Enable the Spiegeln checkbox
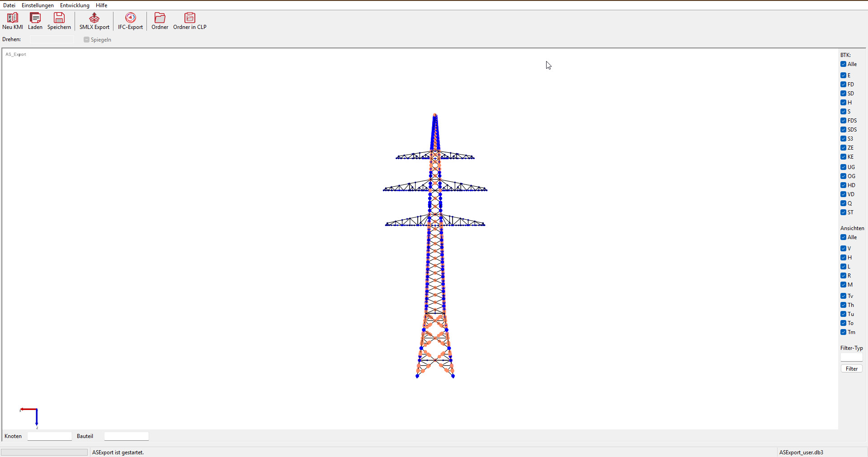 click(x=86, y=39)
